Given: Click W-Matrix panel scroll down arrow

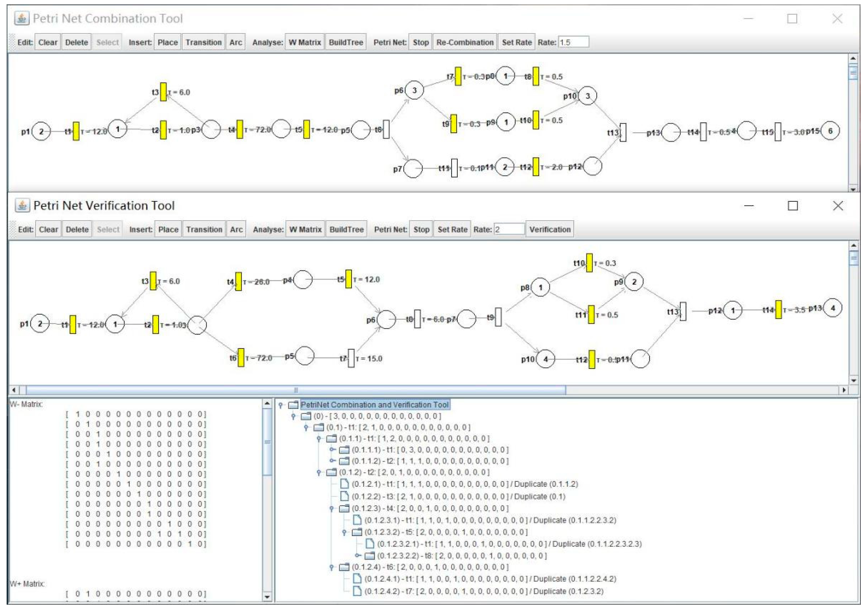Looking at the screenshot, I should 267,597.
